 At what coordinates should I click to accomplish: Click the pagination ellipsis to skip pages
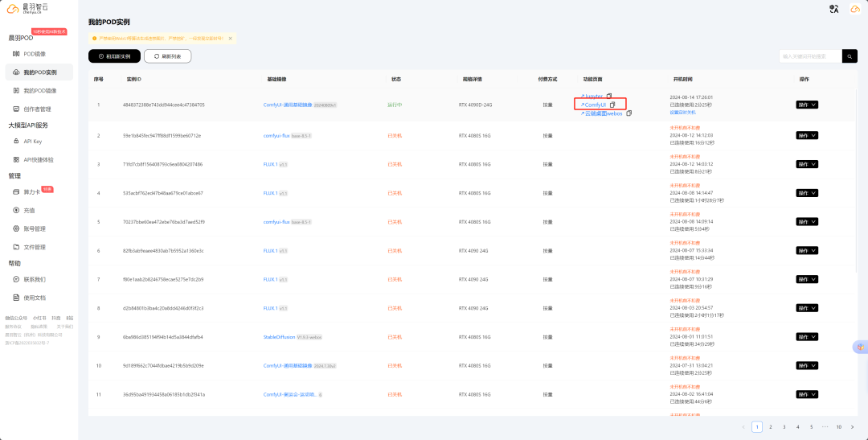pyautogui.click(x=825, y=426)
